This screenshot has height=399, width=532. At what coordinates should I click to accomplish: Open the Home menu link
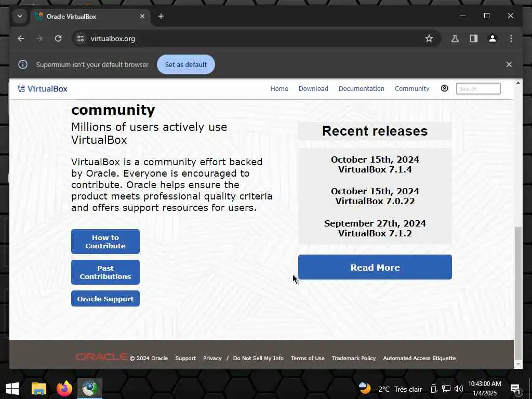(279, 88)
